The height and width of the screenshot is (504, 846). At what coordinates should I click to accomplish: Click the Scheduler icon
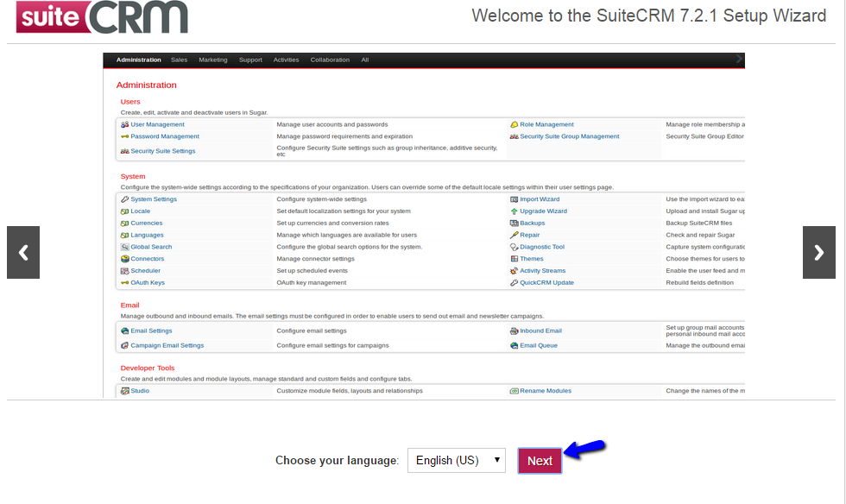click(124, 270)
